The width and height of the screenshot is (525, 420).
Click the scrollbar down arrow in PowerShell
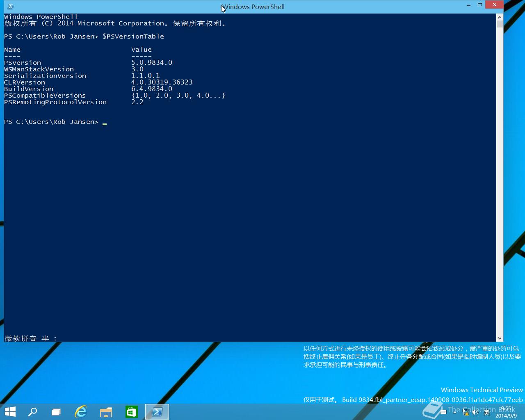500,338
